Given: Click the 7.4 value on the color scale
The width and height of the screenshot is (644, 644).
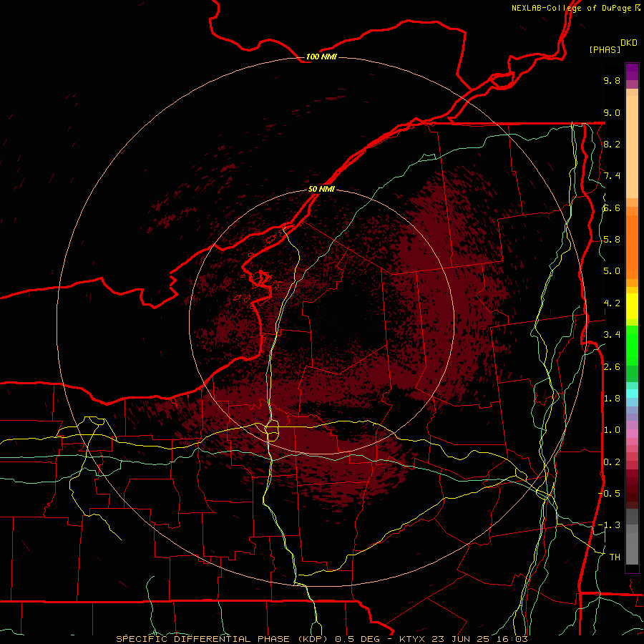Looking at the screenshot, I should pos(612,176).
